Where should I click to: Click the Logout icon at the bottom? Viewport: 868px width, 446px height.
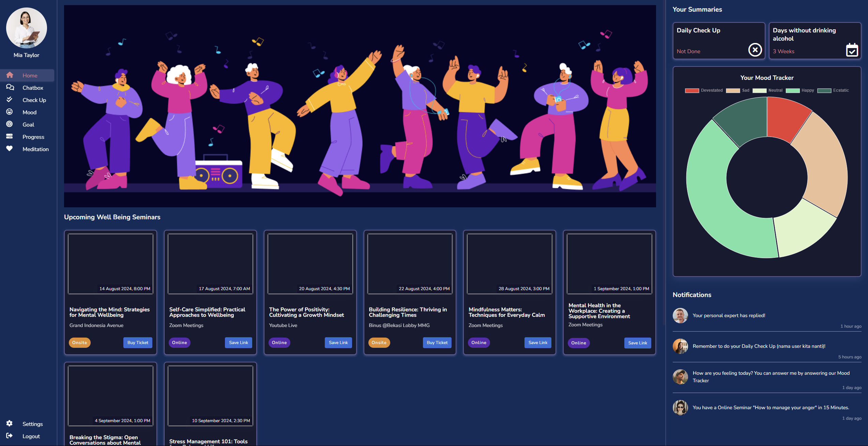[9, 436]
